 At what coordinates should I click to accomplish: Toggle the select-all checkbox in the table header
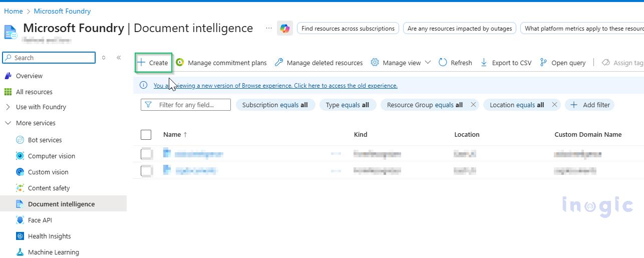[146, 135]
